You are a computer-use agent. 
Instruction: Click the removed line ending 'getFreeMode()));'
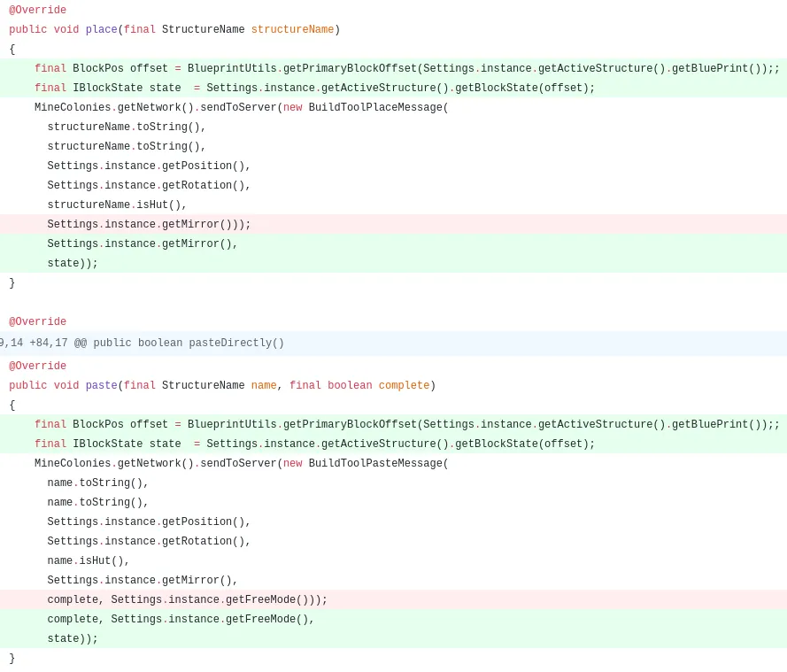(393, 599)
